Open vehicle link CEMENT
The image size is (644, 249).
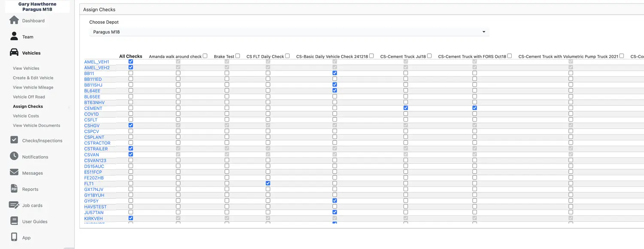(x=93, y=108)
